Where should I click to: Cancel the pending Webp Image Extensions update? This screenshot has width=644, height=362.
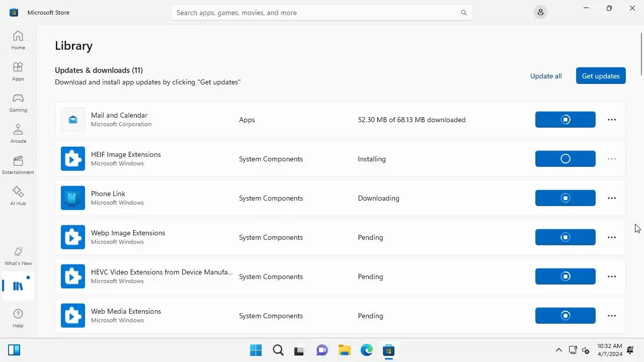click(x=566, y=237)
